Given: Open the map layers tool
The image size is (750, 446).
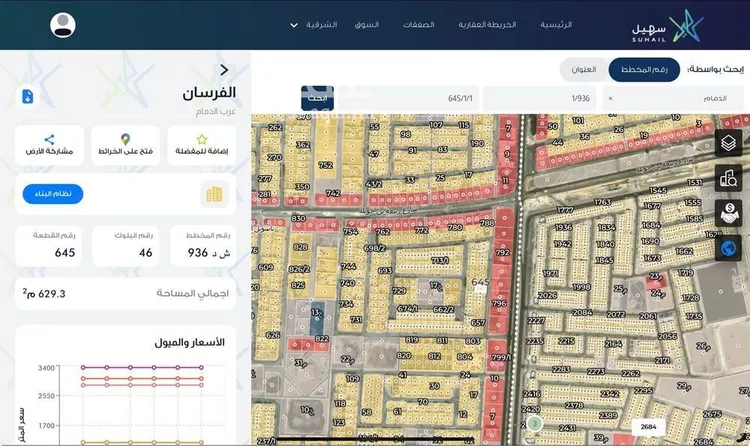Looking at the screenshot, I should 728,143.
